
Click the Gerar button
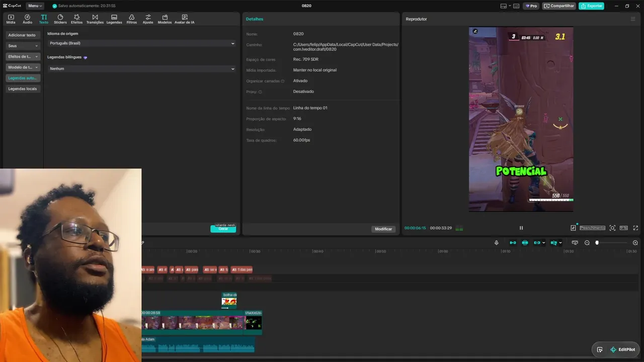point(223,229)
